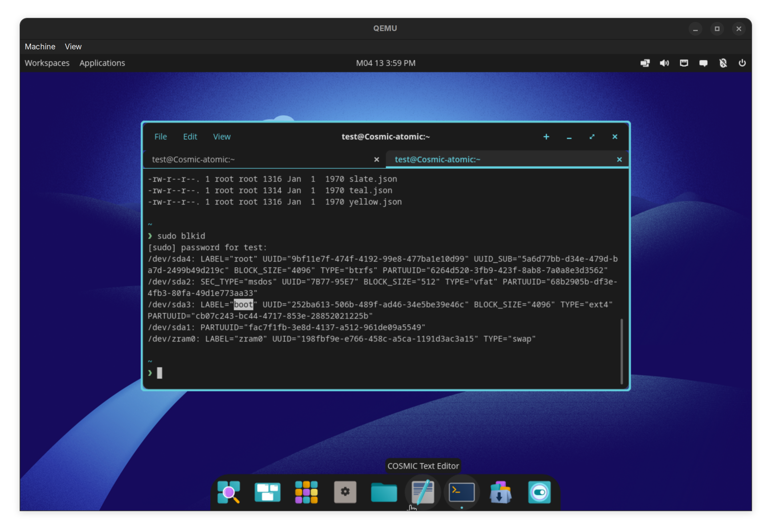Open the app library grid icon

[x=306, y=492]
